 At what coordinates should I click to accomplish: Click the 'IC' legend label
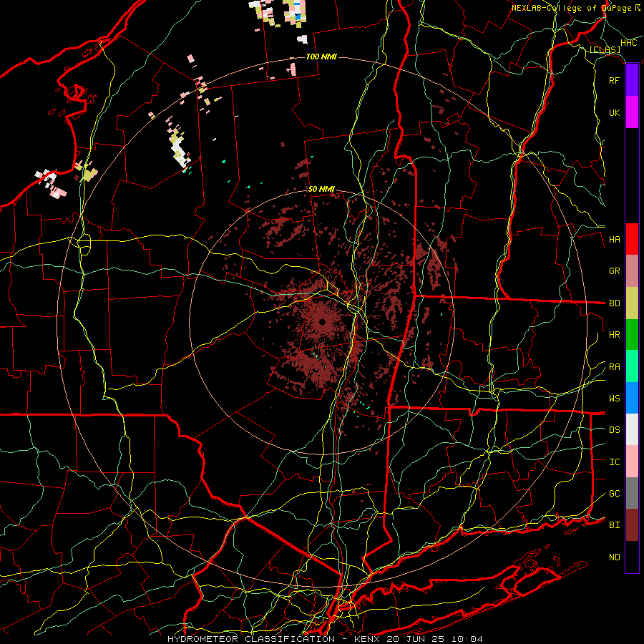(x=614, y=462)
